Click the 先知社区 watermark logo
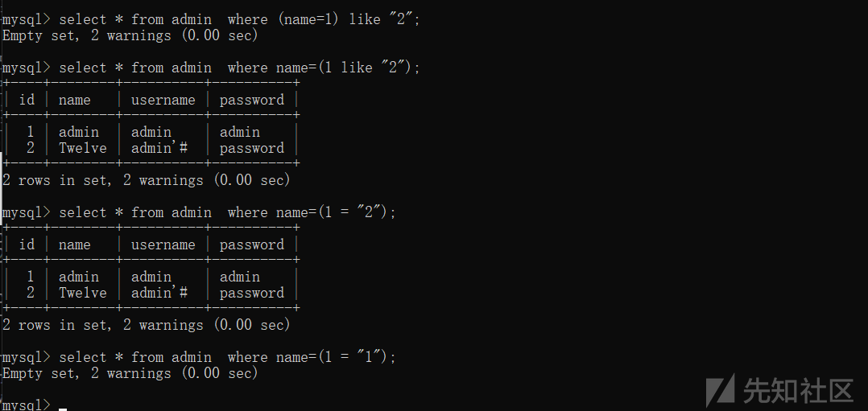 click(x=779, y=391)
